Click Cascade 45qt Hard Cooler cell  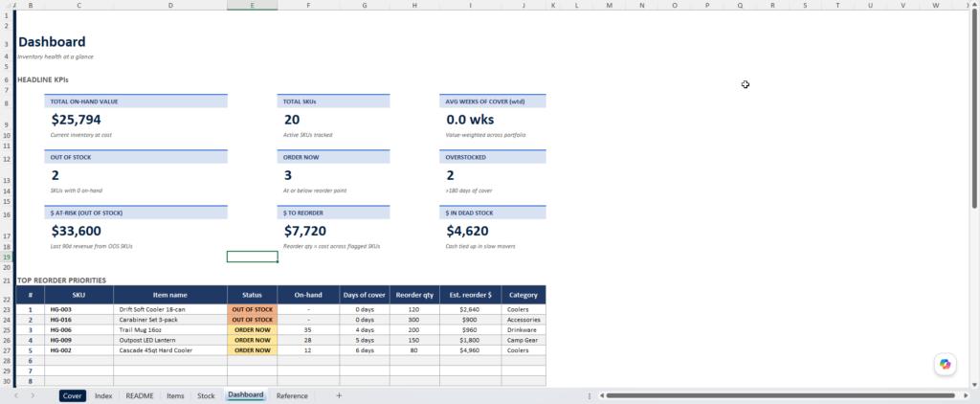[170, 350]
